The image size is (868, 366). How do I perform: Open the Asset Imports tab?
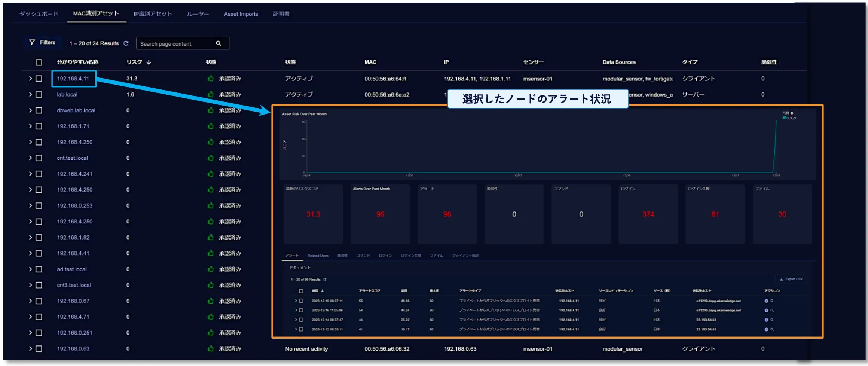coord(241,14)
